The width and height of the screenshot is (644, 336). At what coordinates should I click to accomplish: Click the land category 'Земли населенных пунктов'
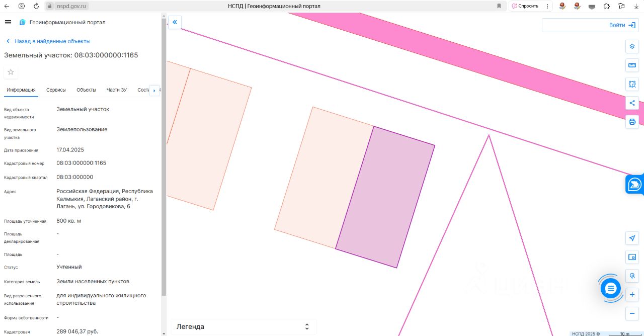pos(93,281)
